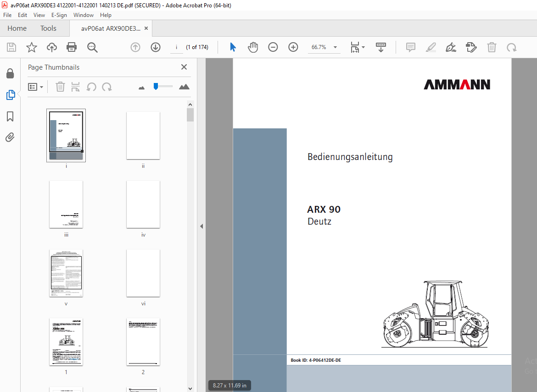Click the main toolbar trash delete icon
This screenshot has height=392, width=537.
[x=492, y=47]
